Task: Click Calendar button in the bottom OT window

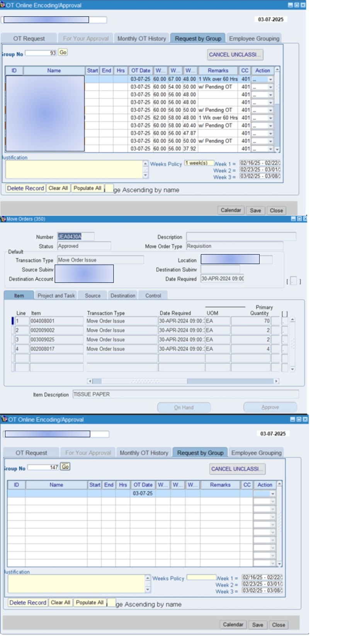Action: tap(233, 624)
